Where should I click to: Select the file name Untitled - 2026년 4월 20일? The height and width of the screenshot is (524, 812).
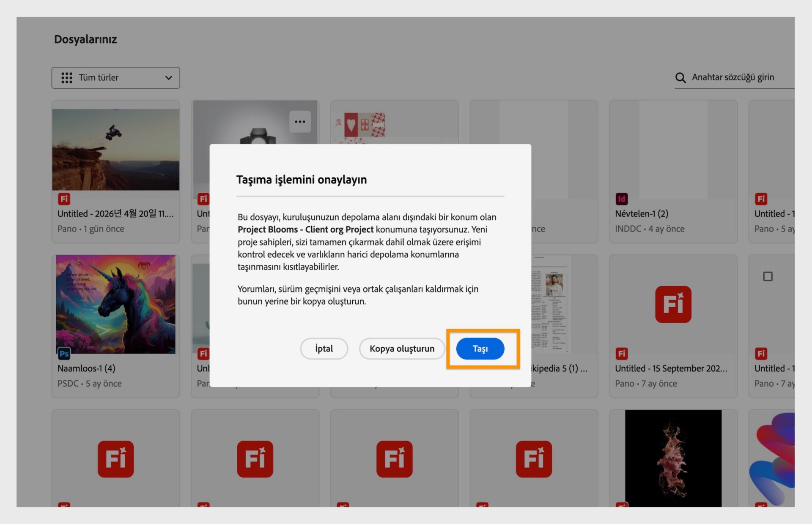pos(115,214)
